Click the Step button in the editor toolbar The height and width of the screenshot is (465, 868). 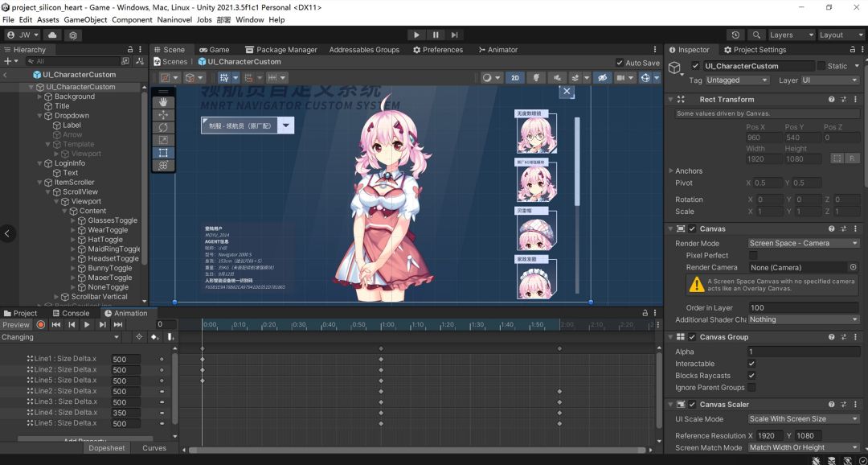454,35
